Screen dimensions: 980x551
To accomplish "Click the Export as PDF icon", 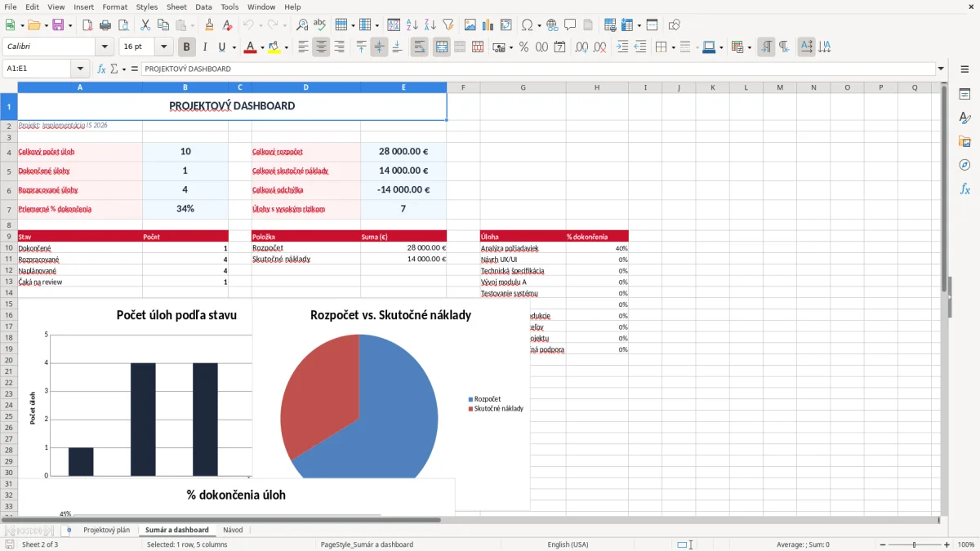I will (87, 25).
